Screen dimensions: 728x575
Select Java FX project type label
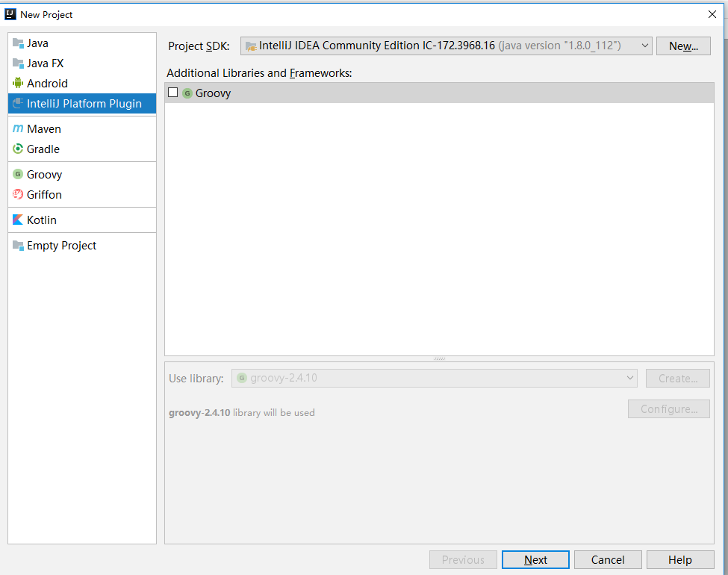pyautogui.click(x=45, y=63)
